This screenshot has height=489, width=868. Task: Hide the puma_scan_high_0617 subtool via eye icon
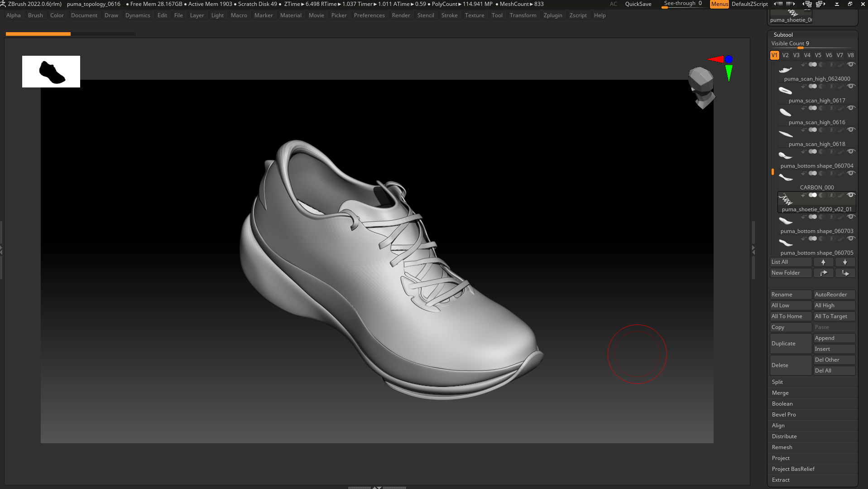(851, 87)
